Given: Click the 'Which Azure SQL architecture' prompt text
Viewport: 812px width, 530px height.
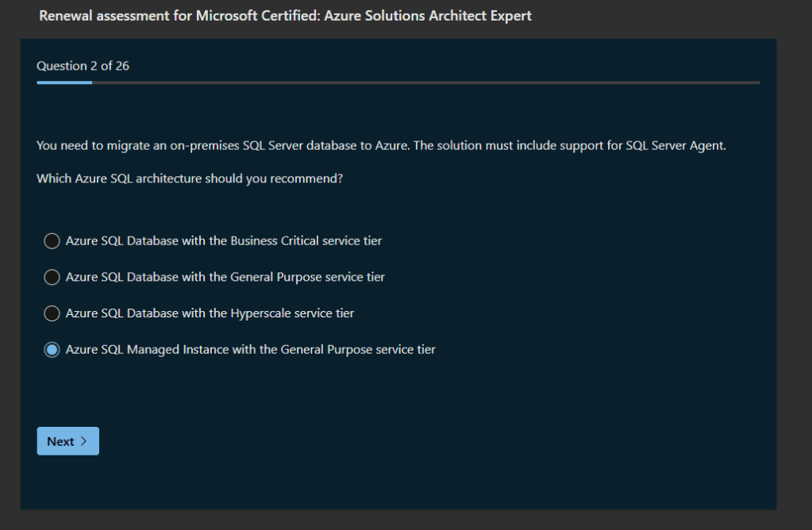Looking at the screenshot, I should tap(190, 179).
